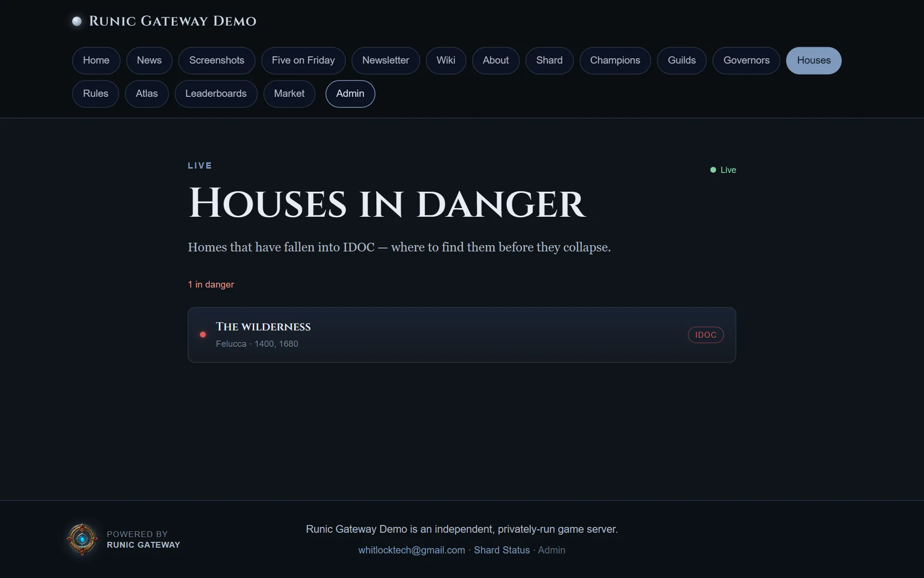
Task: Click the Runic Gateway Demo site title
Action: [x=173, y=21]
